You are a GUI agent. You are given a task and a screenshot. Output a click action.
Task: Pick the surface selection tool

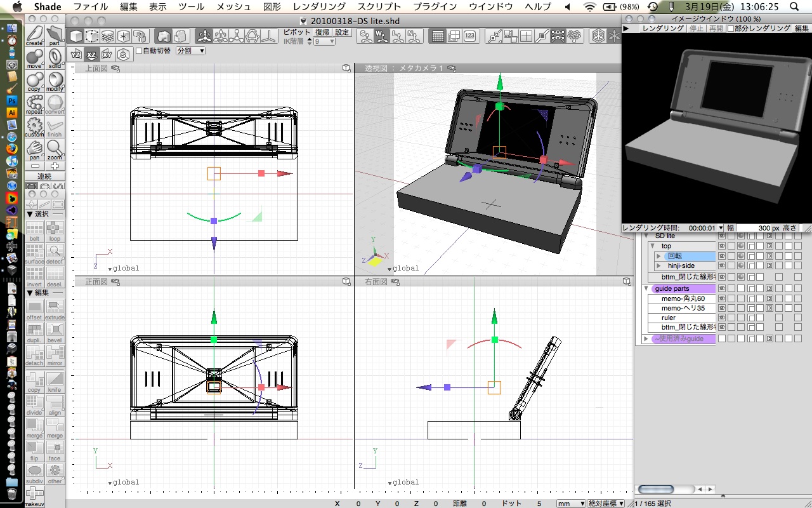35,254
